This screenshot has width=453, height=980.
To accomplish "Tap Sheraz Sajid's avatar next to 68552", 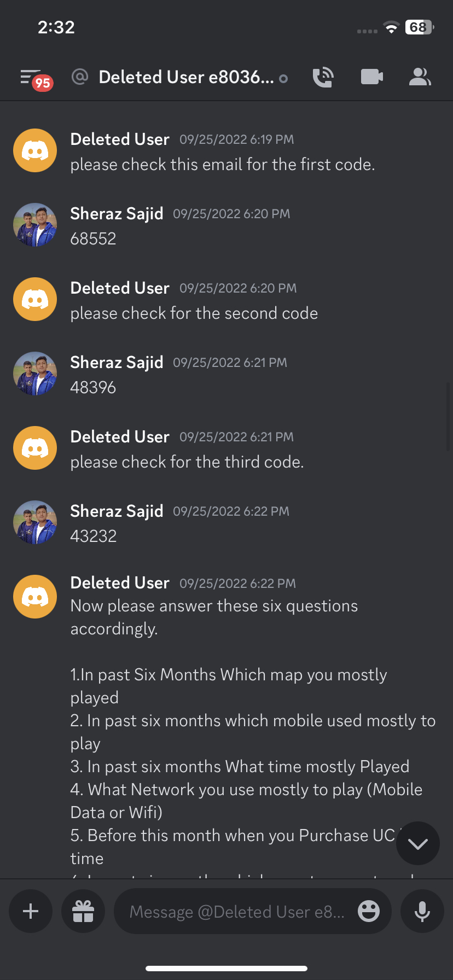I will tap(35, 225).
